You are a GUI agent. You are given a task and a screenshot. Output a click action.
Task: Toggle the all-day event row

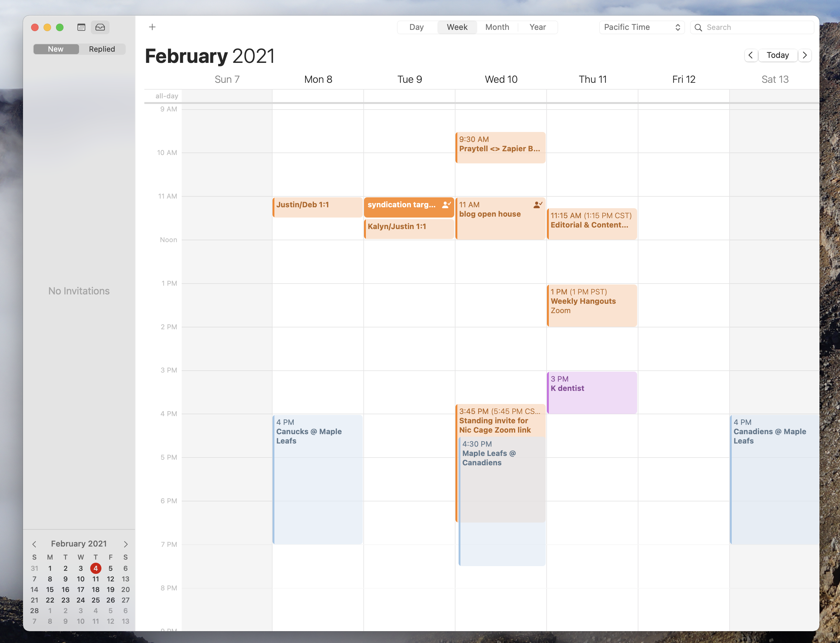tap(167, 95)
